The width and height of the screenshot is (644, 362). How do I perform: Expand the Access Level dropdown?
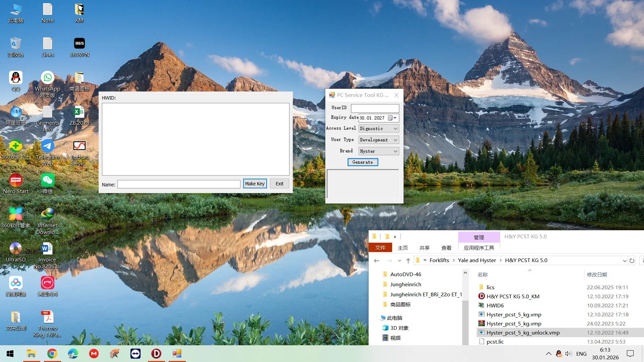click(395, 129)
